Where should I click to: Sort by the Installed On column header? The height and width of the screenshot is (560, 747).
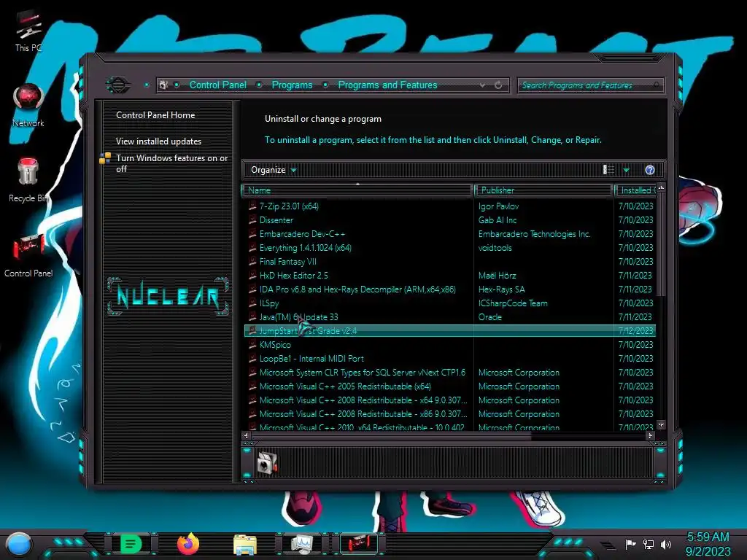coord(636,190)
